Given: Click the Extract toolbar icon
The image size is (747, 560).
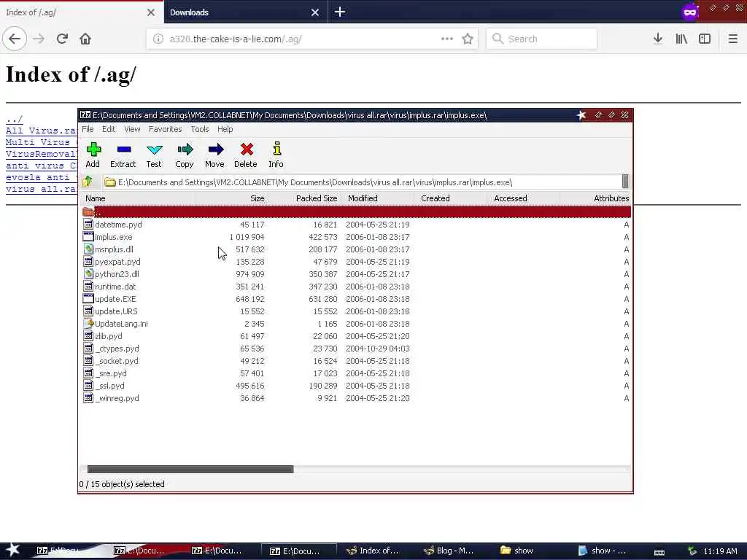Looking at the screenshot, I should click(x=123, y=149).
